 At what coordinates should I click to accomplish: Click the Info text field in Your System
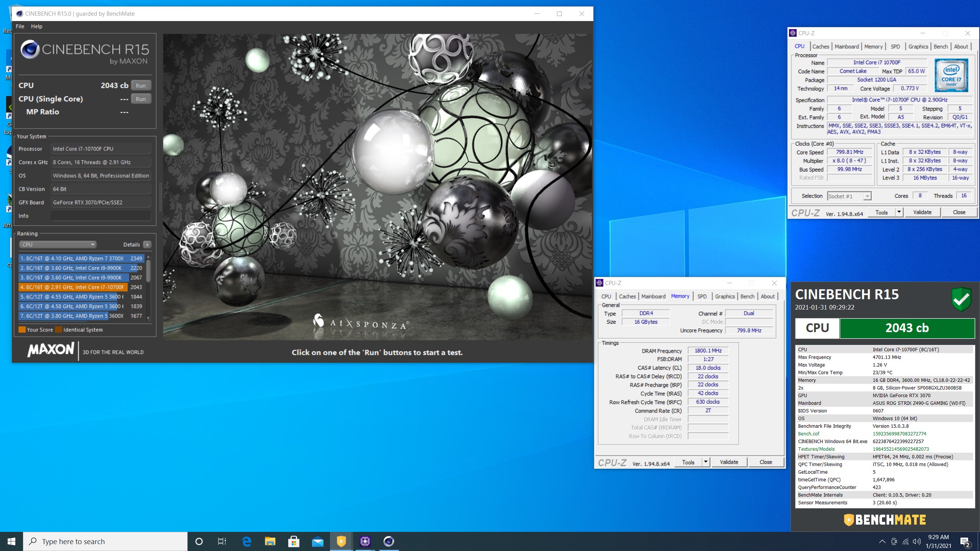pyautogui.click(x=101, y=216)
